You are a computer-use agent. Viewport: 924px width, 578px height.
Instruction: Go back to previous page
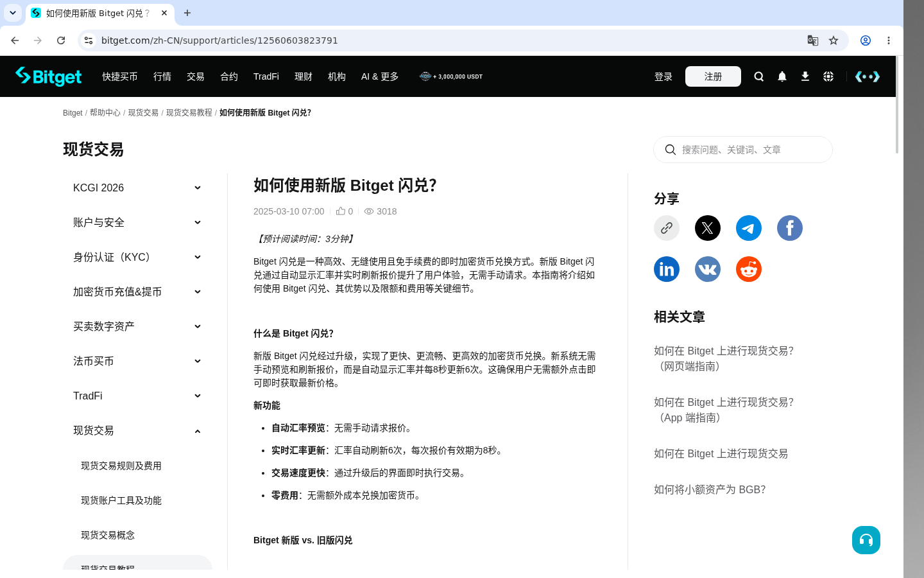pos(15,40)
